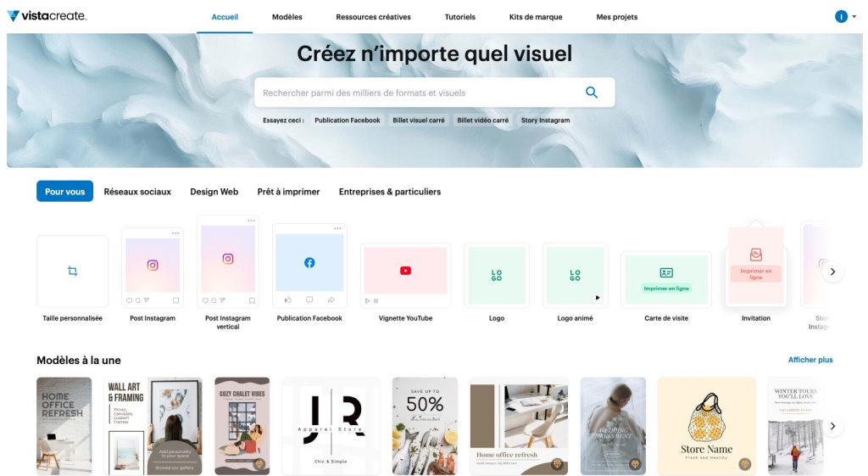868x476 pixels.
Task: Select the Carte de visite icon
Action: click(666, 272)
